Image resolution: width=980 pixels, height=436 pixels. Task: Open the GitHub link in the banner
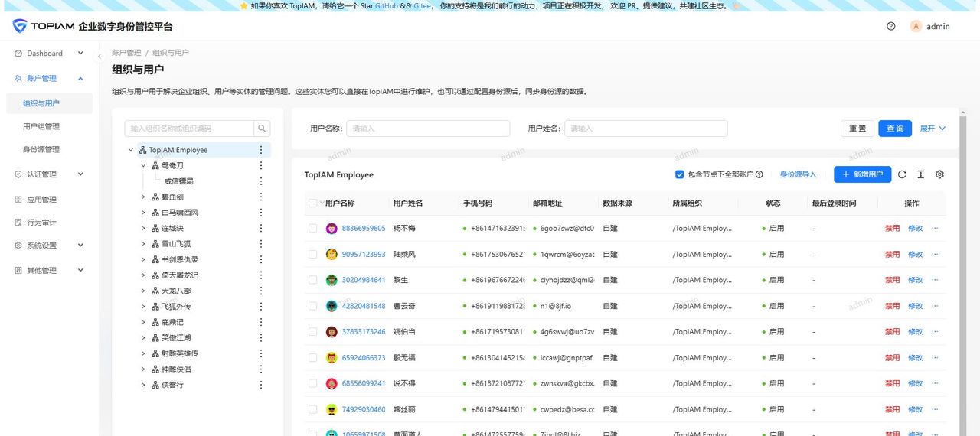386,5
